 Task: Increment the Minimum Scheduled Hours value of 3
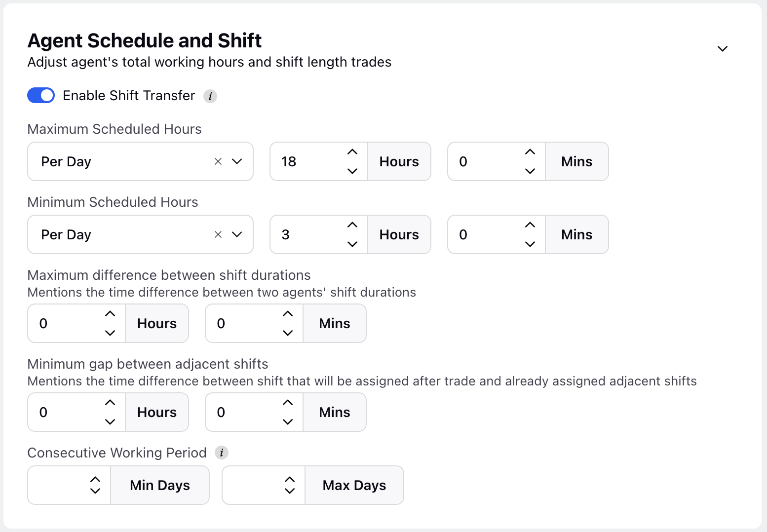click(x=352, y=225)
